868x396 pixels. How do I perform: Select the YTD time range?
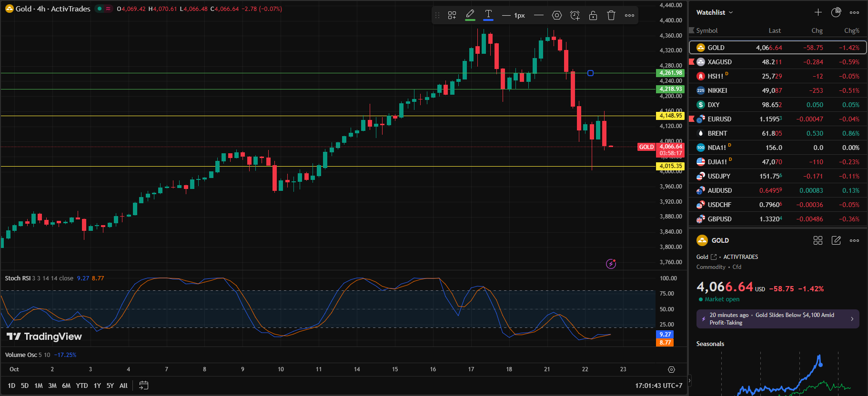pyautogui.click(x=82, y=386)
